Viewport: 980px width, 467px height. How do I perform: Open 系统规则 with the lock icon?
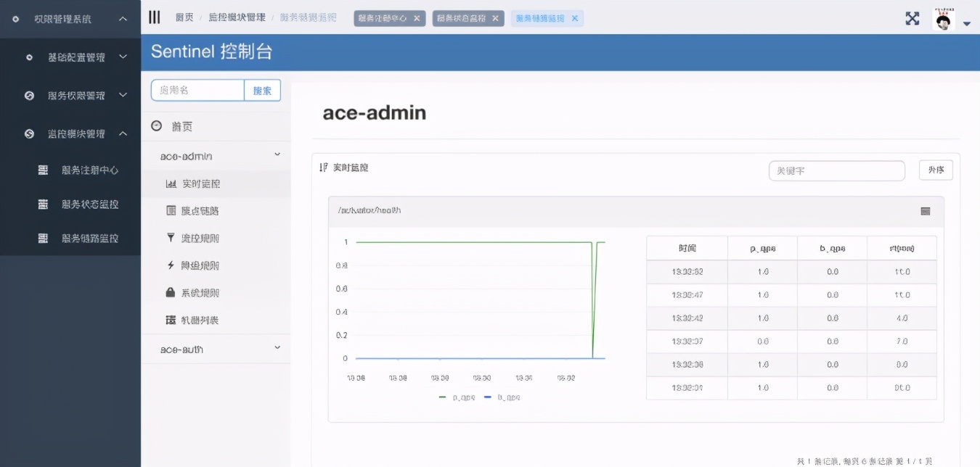(x=193, y=293)
